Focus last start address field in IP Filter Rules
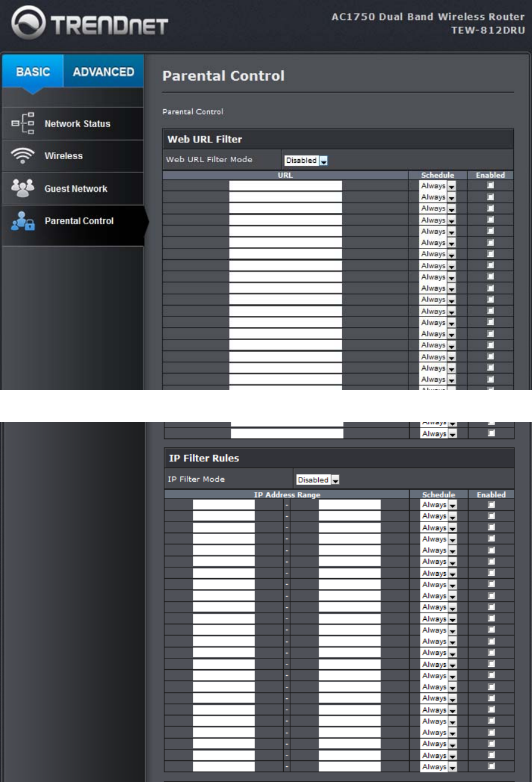 pyautogui.click(x=224, y=767)
